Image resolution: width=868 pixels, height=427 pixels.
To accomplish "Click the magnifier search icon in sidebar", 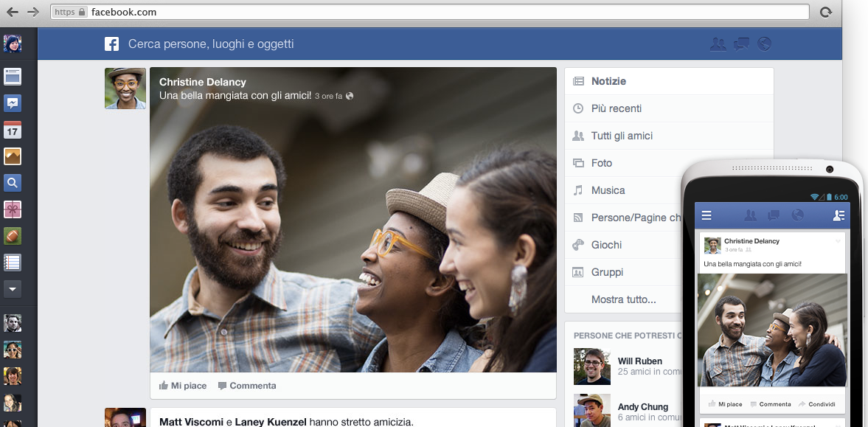I will (x=13, y=183).
